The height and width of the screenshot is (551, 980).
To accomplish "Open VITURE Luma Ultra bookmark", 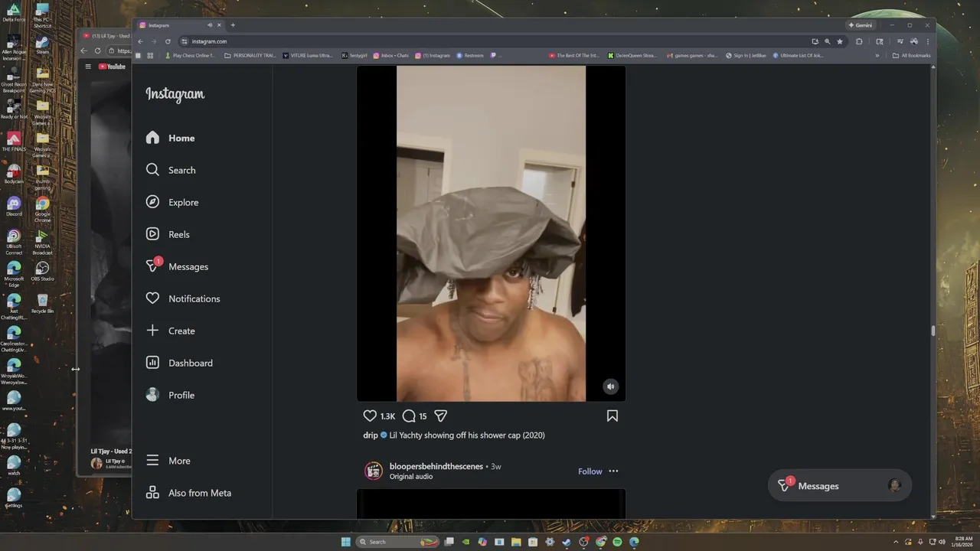I will tap(307, 55).
